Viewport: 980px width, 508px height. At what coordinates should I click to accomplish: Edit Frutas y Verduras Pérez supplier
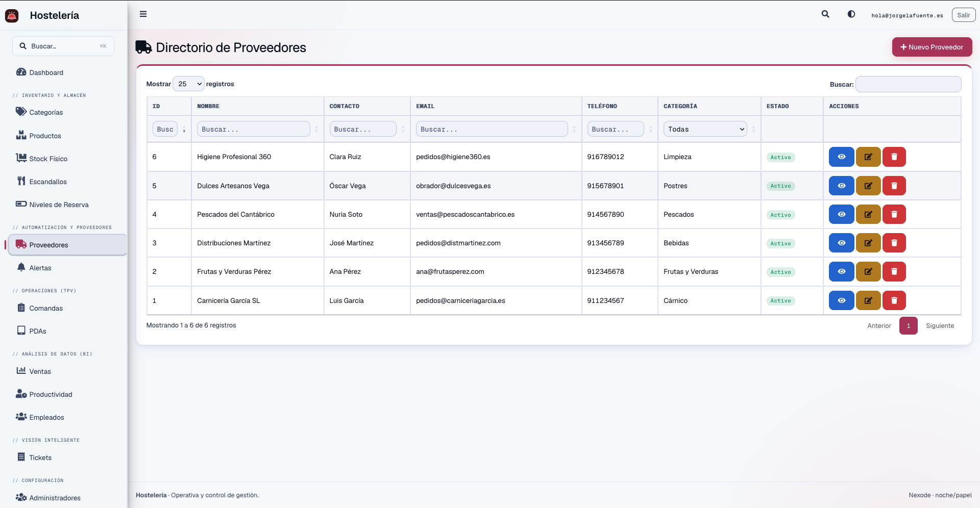(868, 271)
